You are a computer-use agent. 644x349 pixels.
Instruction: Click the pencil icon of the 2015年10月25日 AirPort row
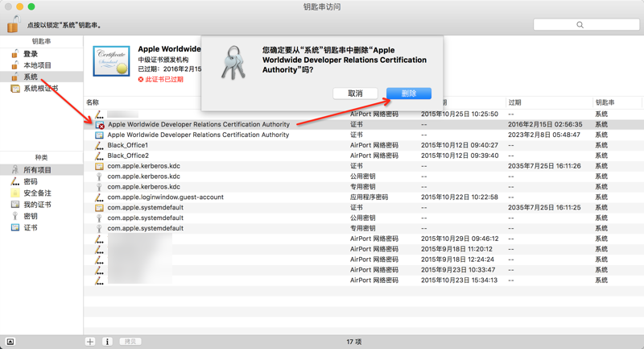point(99,114)
